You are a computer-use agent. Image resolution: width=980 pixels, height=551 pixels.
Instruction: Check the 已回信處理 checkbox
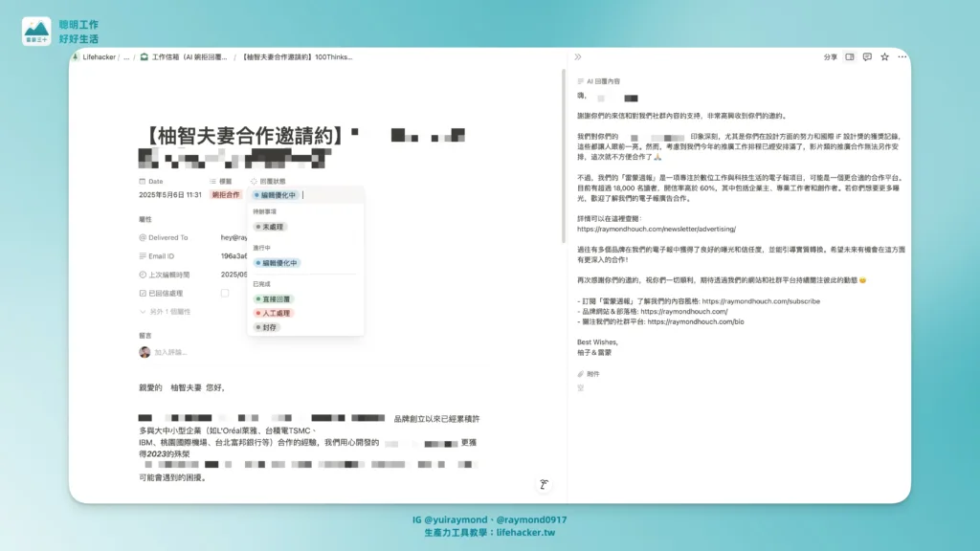(225, 294)
